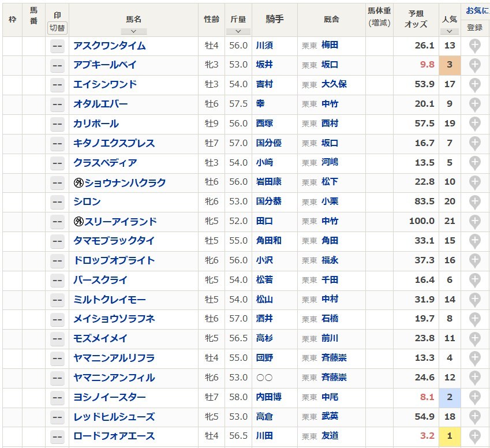
Task: Add オタルエバー using the plus pin icon
Action: coord(474,104)
